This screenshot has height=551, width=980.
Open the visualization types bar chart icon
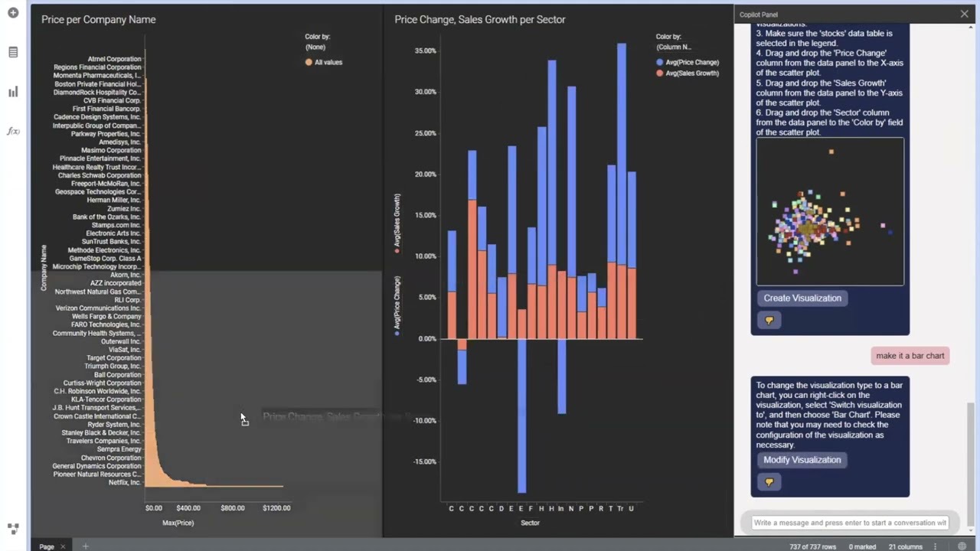[x=13, y=92]
